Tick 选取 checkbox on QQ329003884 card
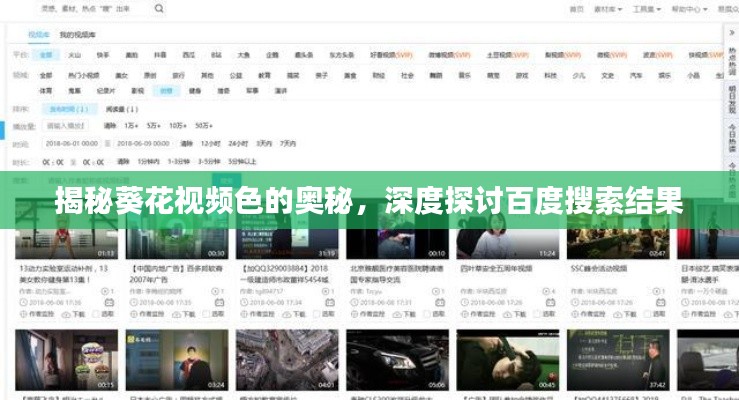The height and width of the screenshot is (400, 739). coord(317,314)
